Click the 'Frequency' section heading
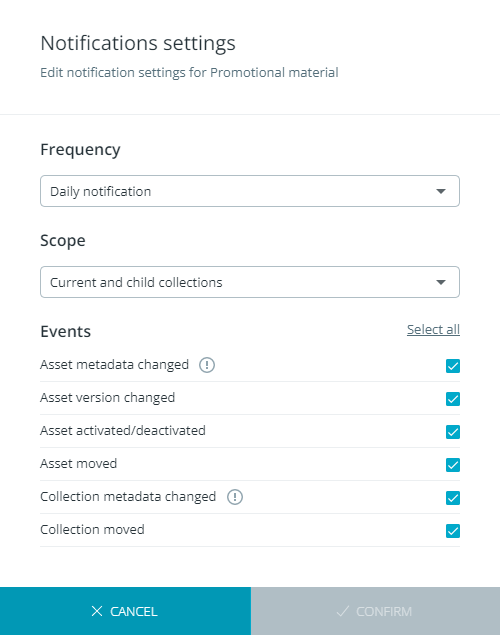This screenshot has height=635, width=500. 80,150
